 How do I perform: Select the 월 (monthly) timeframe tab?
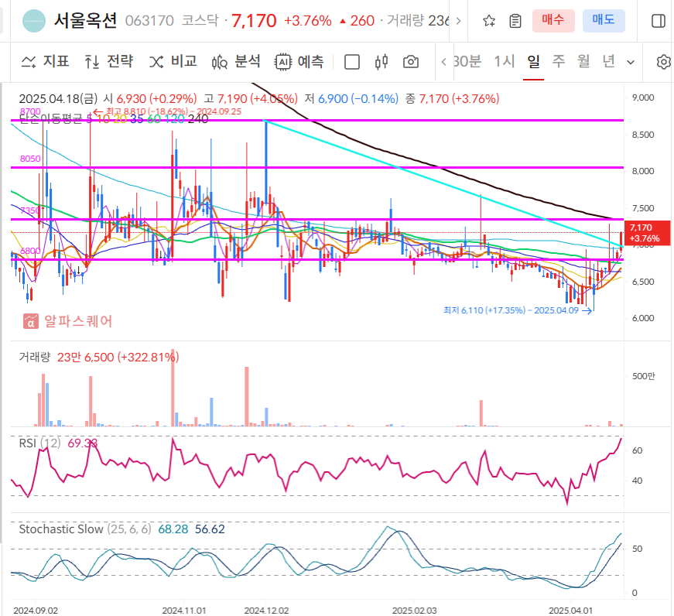[582, 61]
